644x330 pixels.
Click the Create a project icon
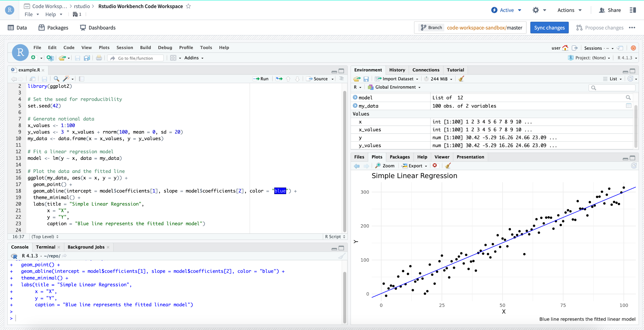click(50, 58)
